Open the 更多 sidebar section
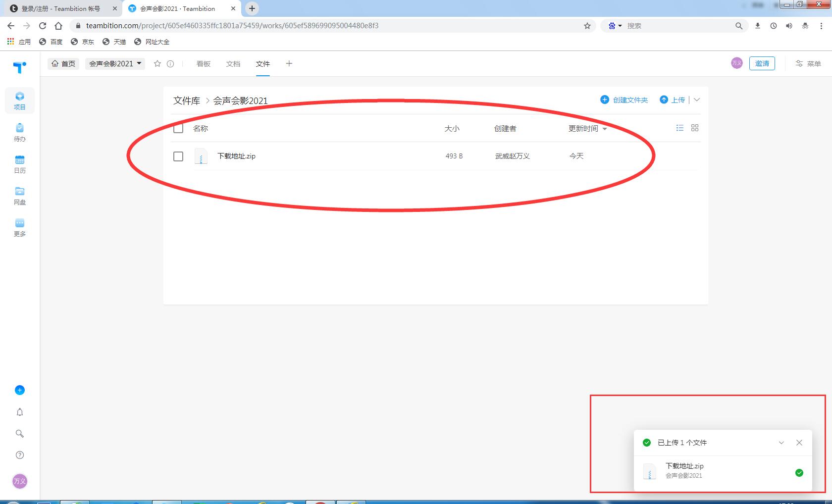The height and width of the screenshot is (504, 832). pos(20,227)
